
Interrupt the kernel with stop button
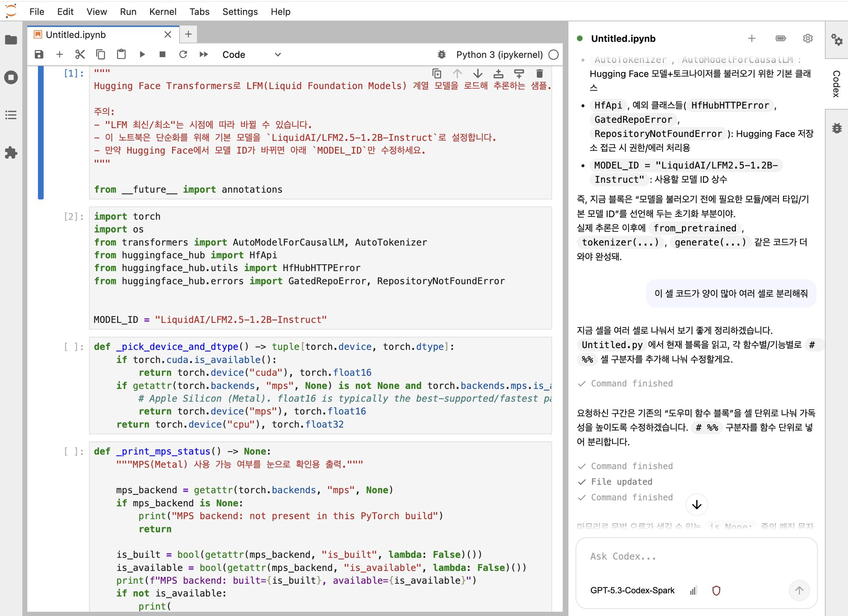163,55
